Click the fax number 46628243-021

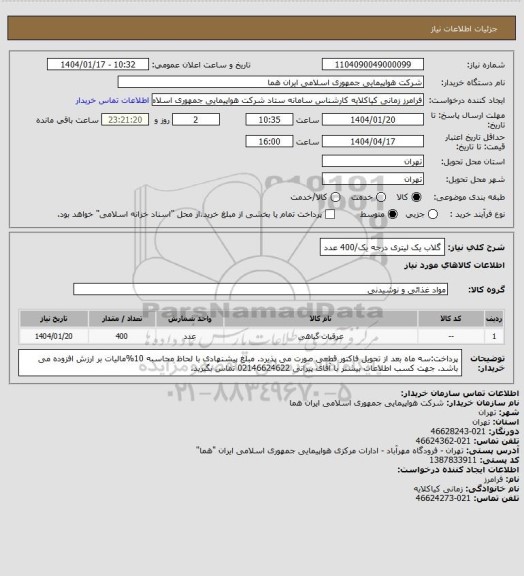click(457, 431)
